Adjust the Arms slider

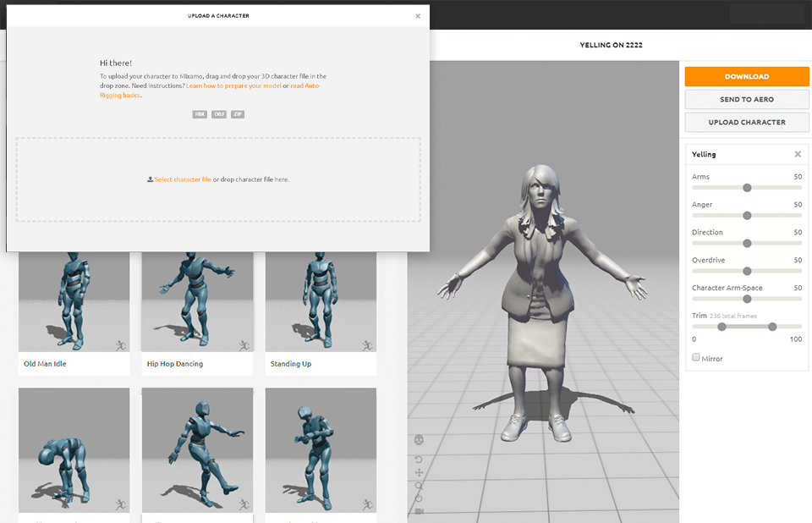point(747,187)
